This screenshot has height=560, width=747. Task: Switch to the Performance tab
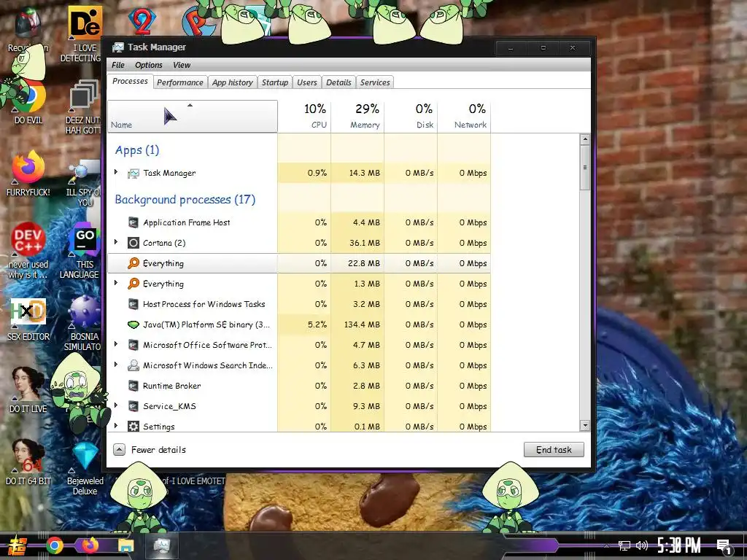coord(180,82)
